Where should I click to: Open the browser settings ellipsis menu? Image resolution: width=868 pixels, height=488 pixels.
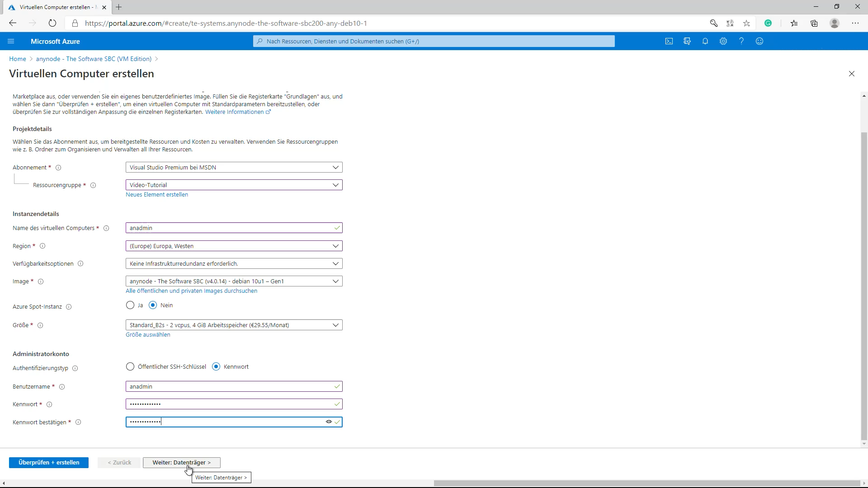point(855,23)
